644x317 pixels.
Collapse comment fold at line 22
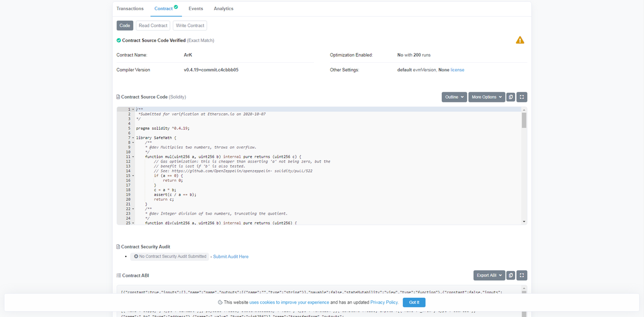click(x=133, y=209)
